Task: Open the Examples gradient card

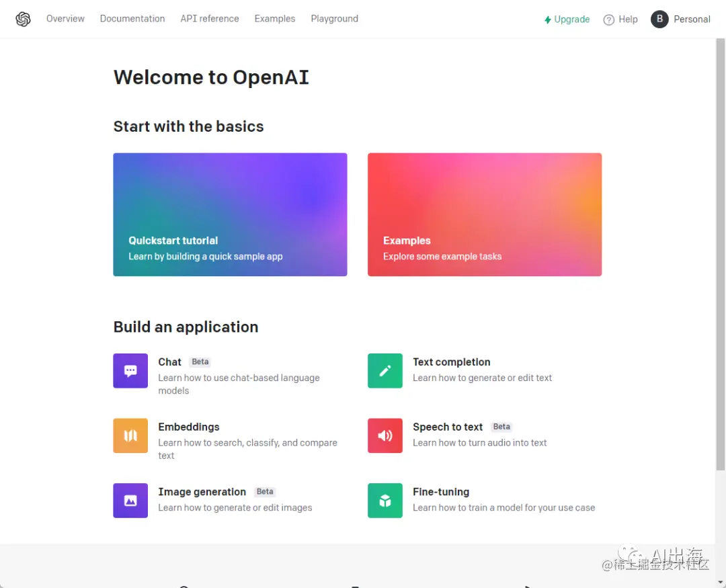Action: click(x=485, y=215)
